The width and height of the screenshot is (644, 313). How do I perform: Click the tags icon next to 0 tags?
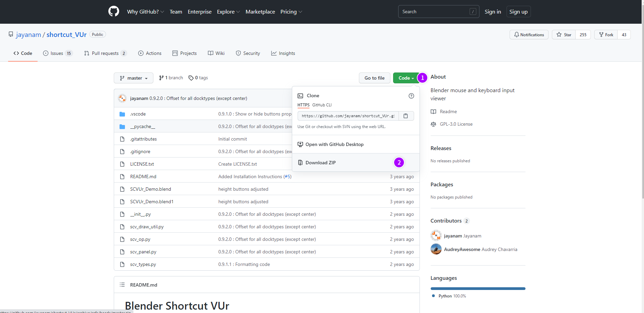click(191, 78)
